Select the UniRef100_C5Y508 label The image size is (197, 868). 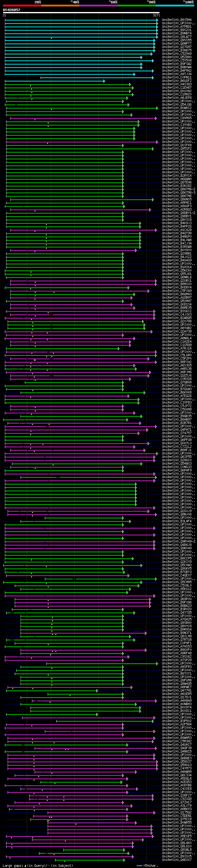[x=177, y=60]
